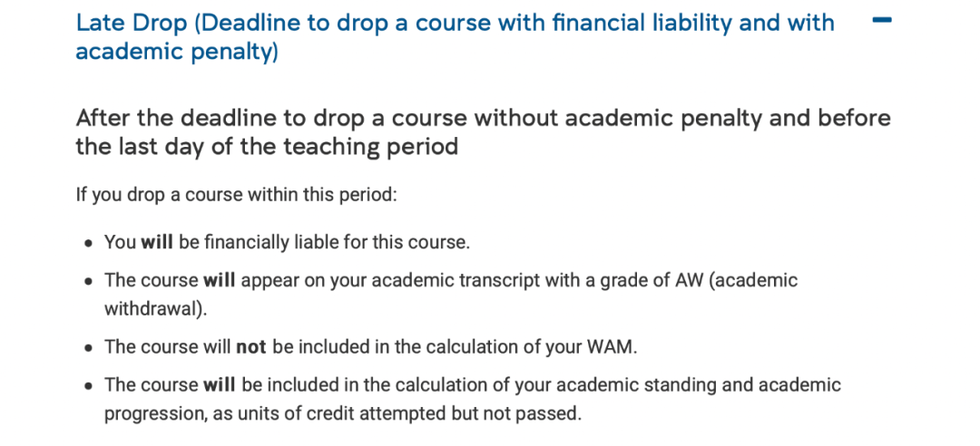Click the Late Drop accordion heading text
Screen dimensions: 980x446
(x=455, y=37)
